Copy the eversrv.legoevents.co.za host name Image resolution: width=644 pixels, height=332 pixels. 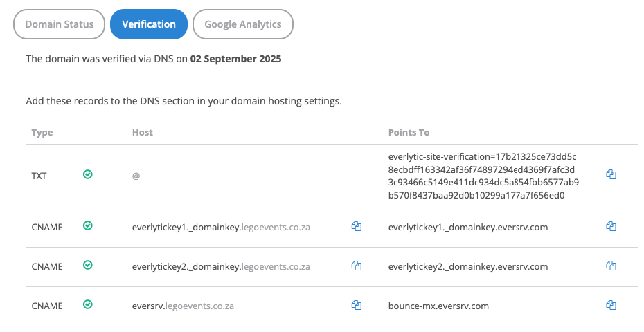click(x=357, y=305)
